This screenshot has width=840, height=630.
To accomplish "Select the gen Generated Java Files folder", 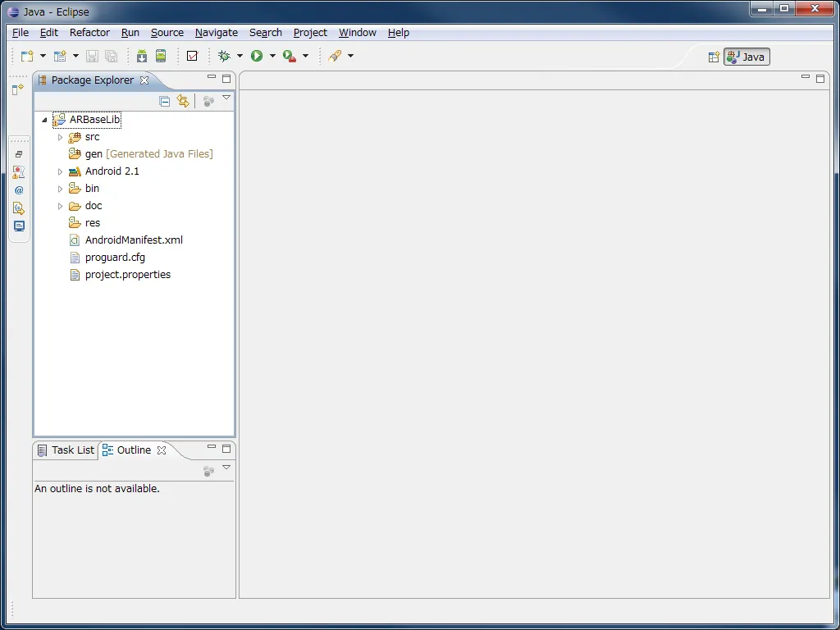I will click(x=141, y=154).
